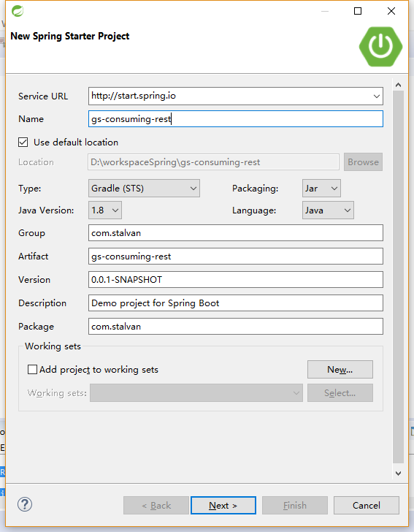The image size is (414, 532).
Task: Click the < Back button
Action: pos(156,506)
